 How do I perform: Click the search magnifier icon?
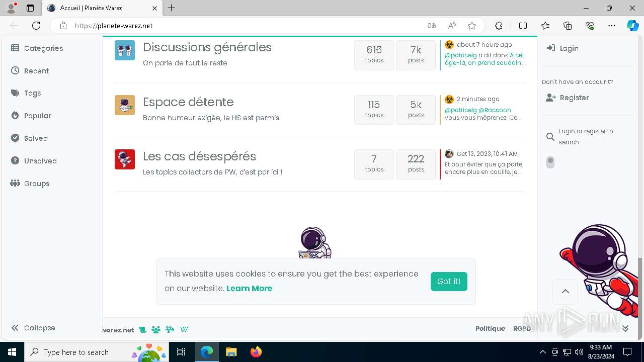pos(550,137)
